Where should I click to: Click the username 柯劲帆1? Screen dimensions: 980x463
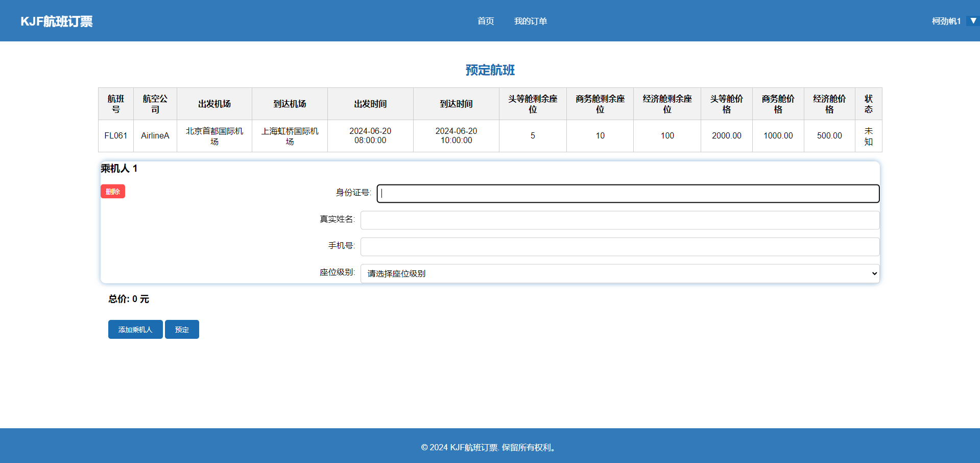(946, 21)
